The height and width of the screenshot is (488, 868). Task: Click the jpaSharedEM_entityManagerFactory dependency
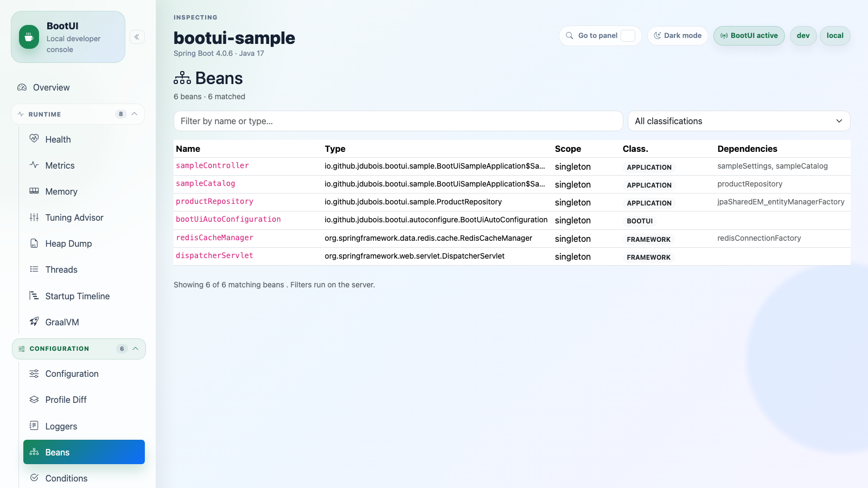pos(781,202)
